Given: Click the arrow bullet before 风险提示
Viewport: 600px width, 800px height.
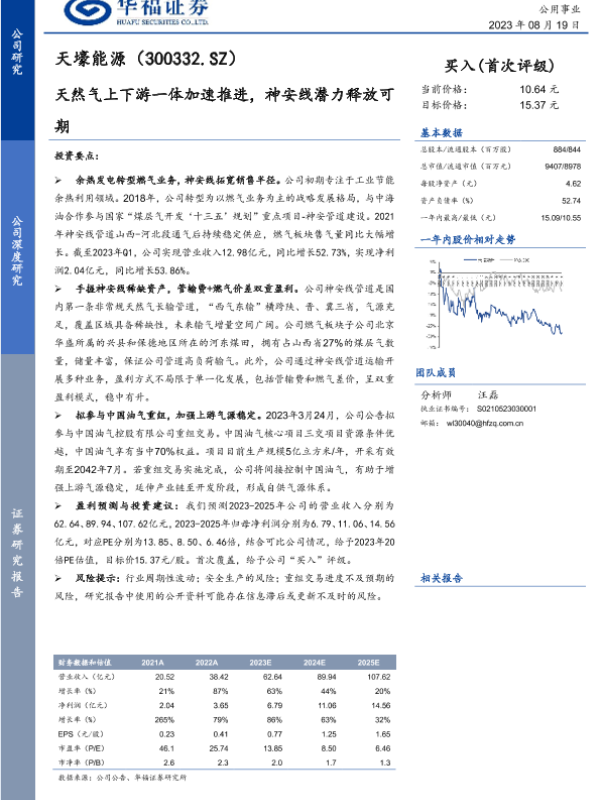Looking at the screenshot, I should 59,577.
